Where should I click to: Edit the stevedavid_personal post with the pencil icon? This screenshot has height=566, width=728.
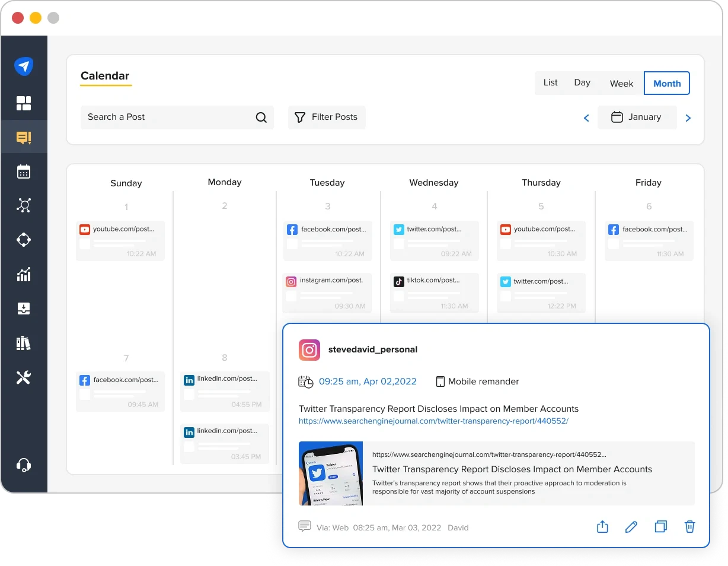(x=631, y=526)
